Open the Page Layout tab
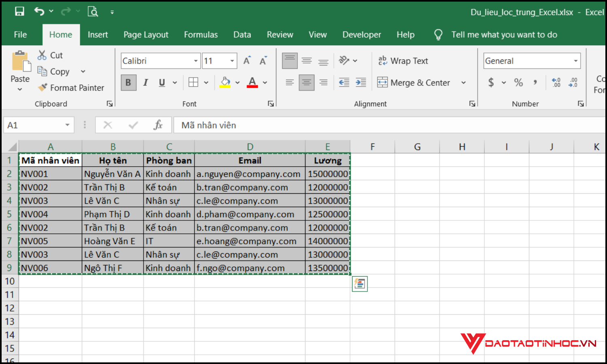The width and height of the screenshot is (607, 364). pyautogui.click(x=146, y=35)
